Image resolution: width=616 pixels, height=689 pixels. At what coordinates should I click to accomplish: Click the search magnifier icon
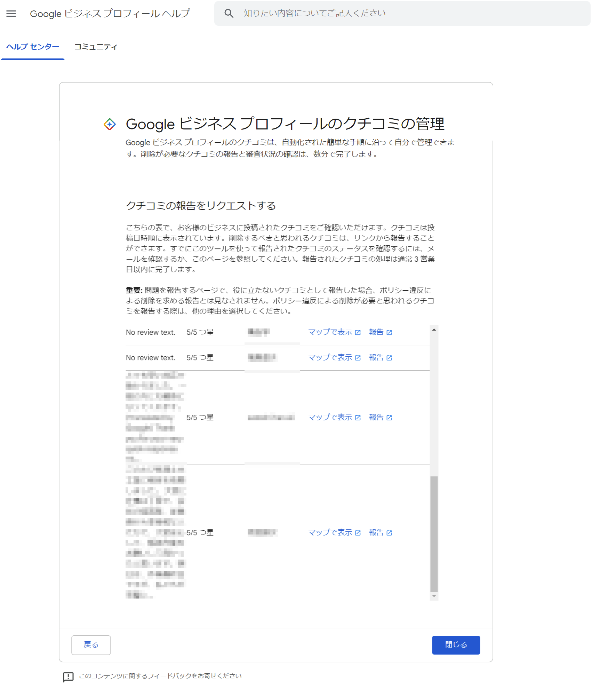[x=229, y=14]
